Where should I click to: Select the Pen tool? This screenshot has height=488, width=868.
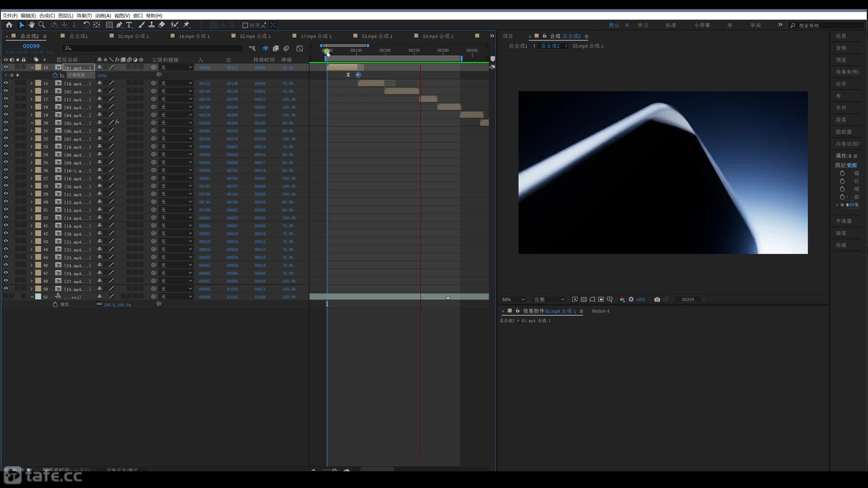(119, 25)
